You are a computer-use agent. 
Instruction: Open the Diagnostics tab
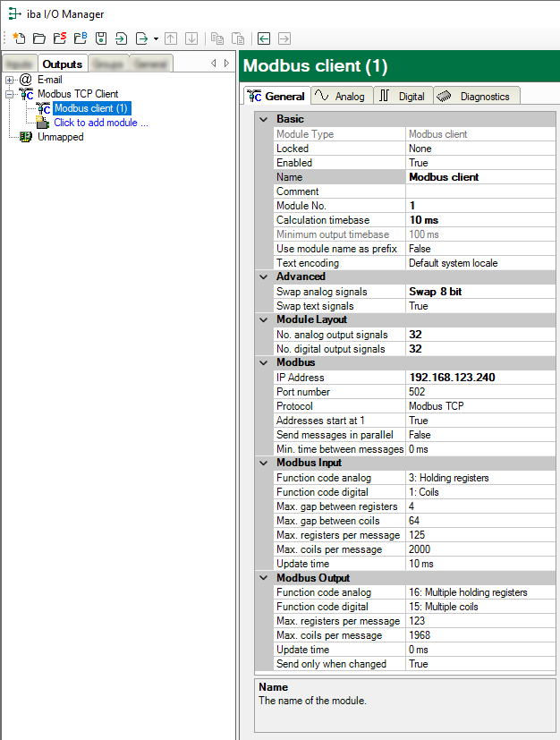[477, 97]
